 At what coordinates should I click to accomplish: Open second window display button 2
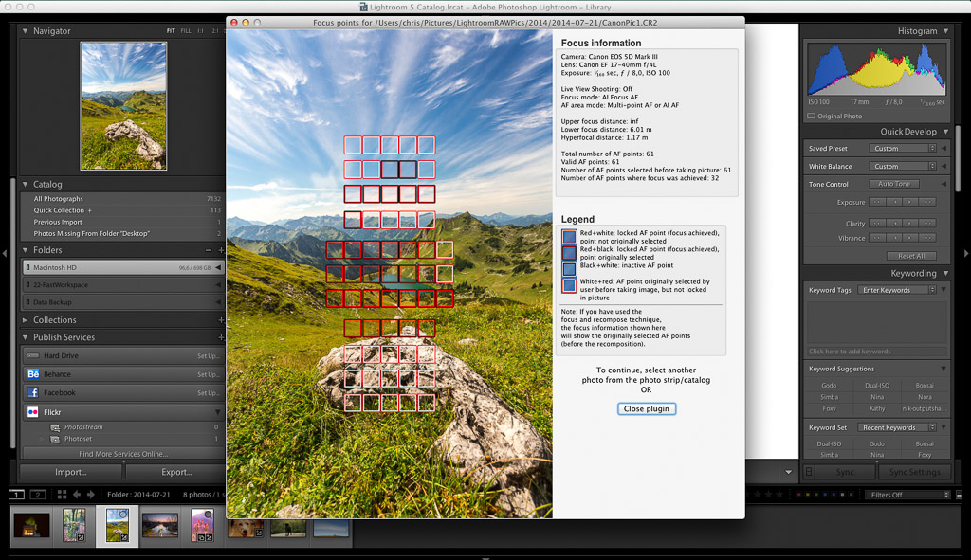(x=38, y=495)
